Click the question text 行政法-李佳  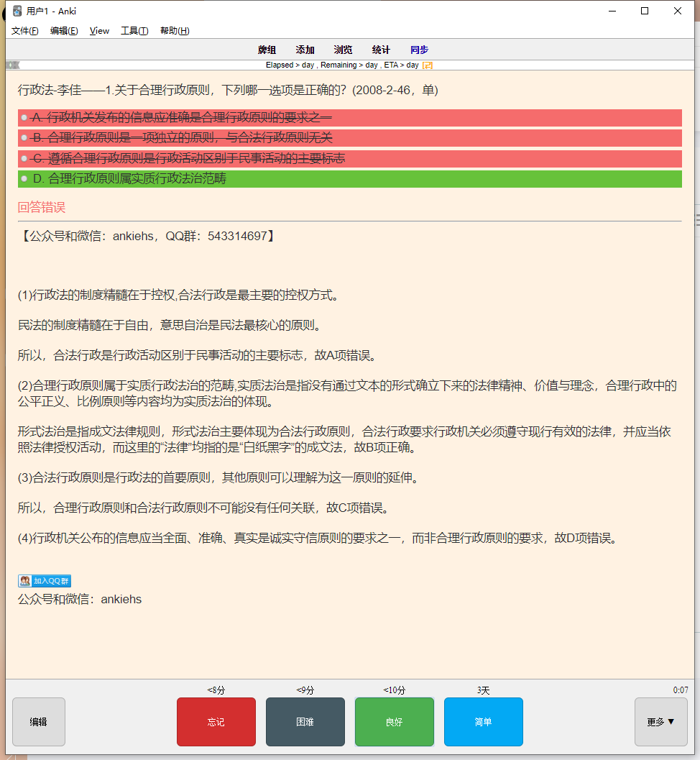click(x=228, y=90)
